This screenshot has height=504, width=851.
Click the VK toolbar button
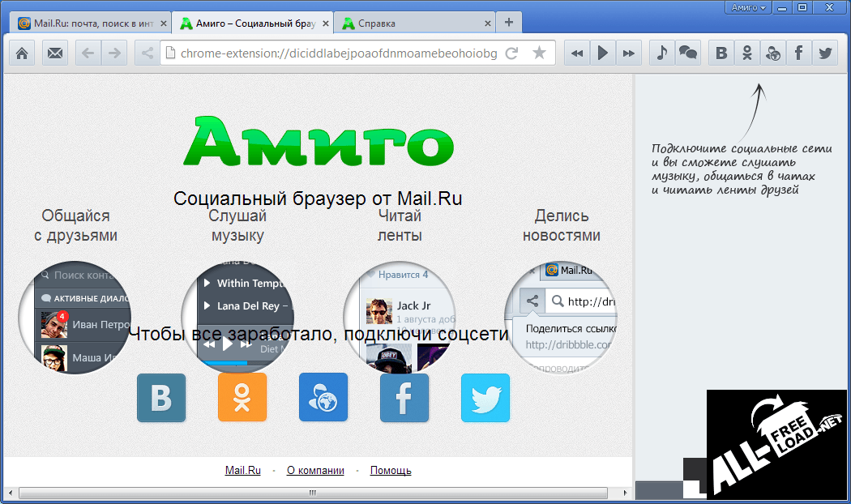tap(721, 53)
